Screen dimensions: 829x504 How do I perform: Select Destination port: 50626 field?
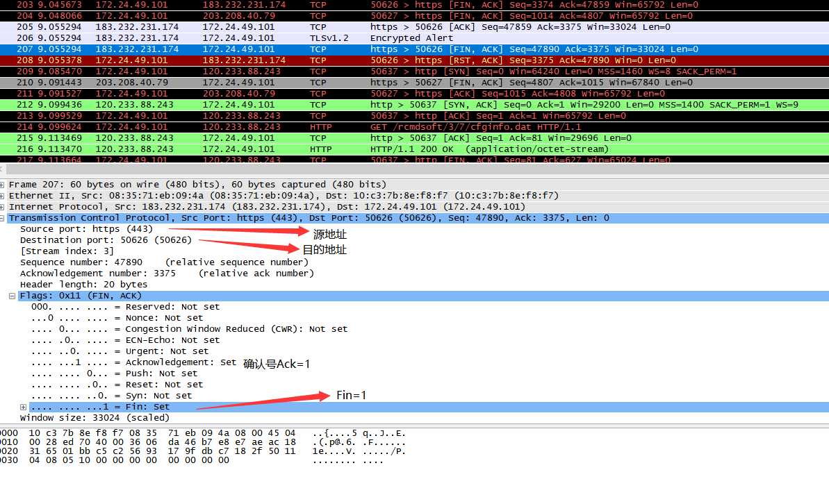coord(106,240)
